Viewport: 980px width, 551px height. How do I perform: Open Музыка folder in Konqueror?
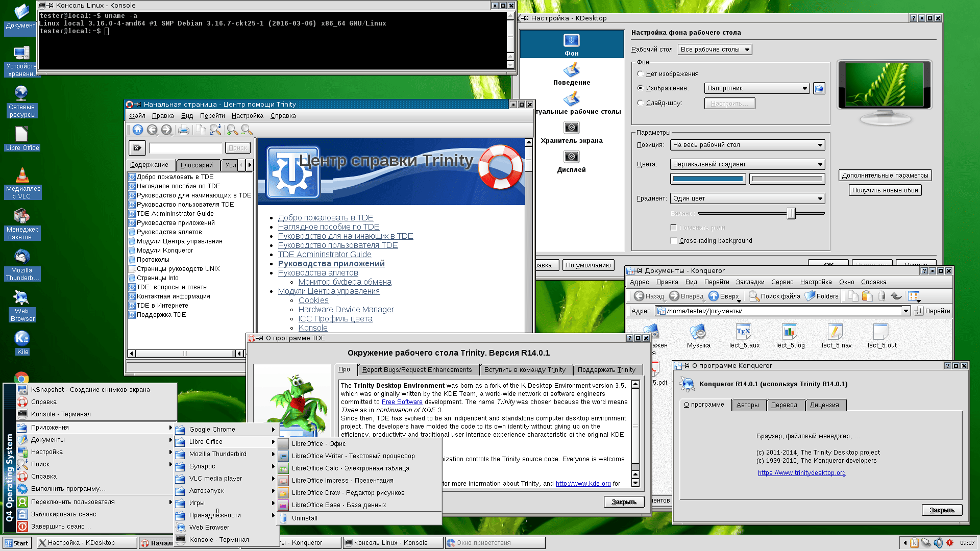point(698,336)
